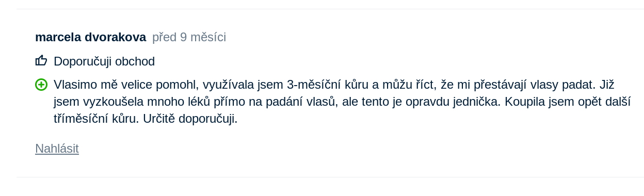The height and width of the screenshot is (196, 644).
Task: Click the thumbs-up recommendation icon
Action: 41,61
